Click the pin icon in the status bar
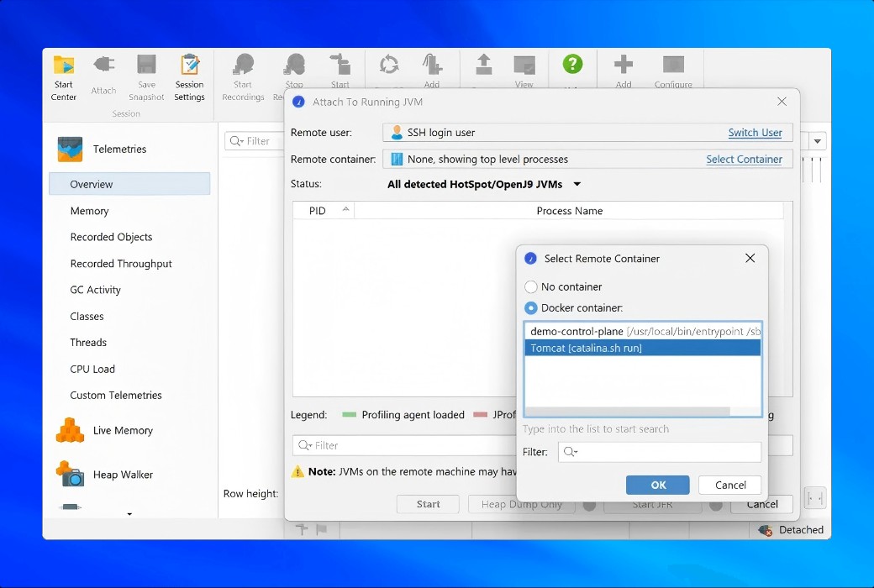This screenshot has height=588, width=874. tap(302, 529)
